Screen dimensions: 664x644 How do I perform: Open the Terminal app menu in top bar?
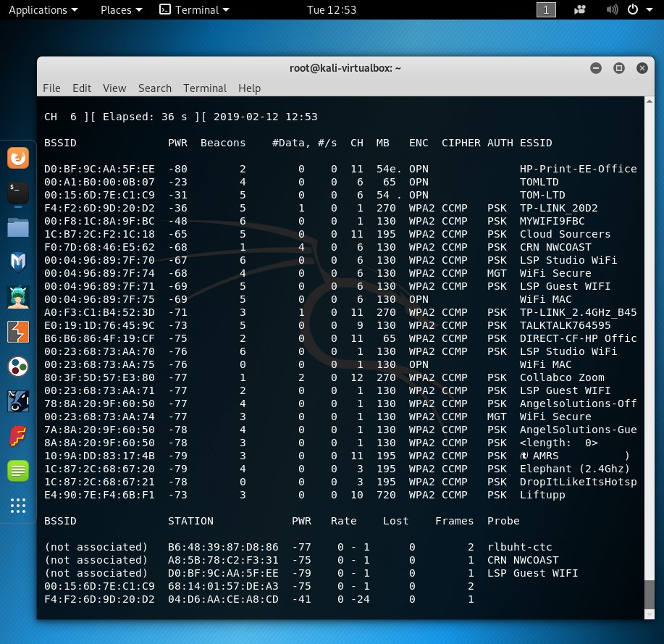194,9
